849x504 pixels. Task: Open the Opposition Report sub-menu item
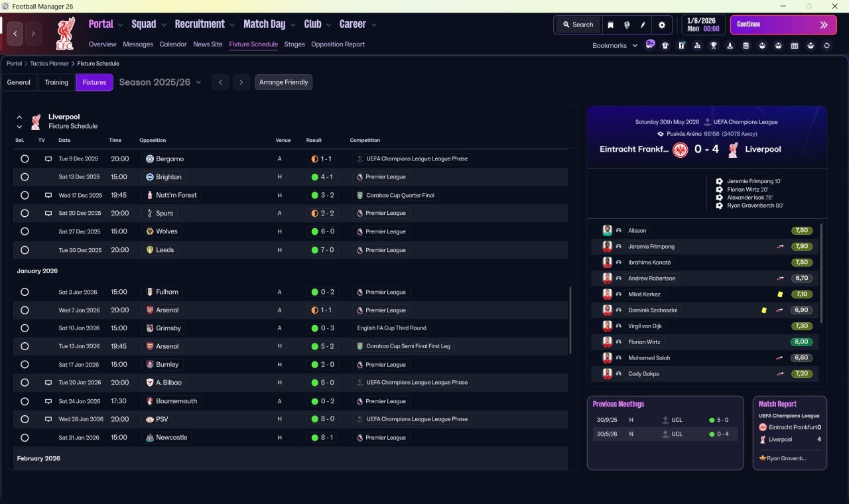[338, 44]
